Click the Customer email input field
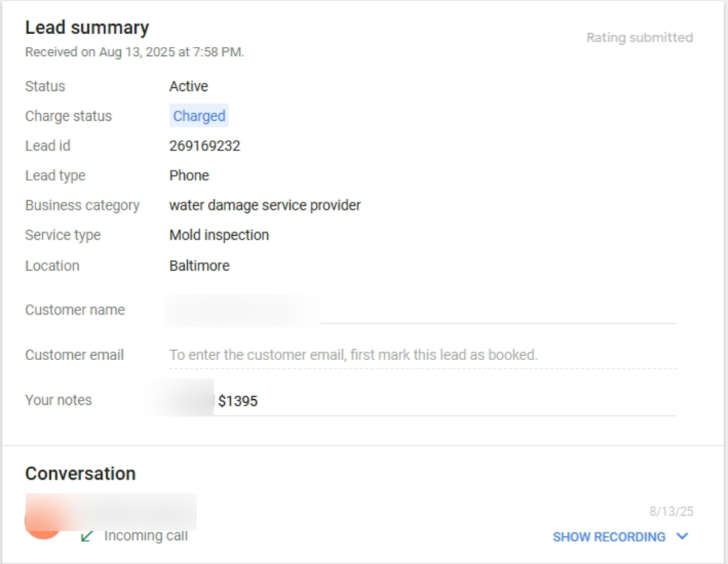 coord(422,355)
